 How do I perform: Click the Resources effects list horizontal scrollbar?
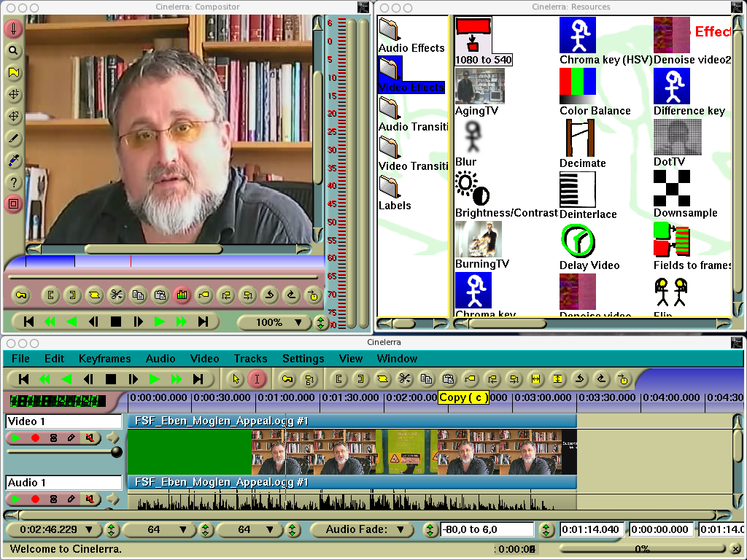(593, 324)
